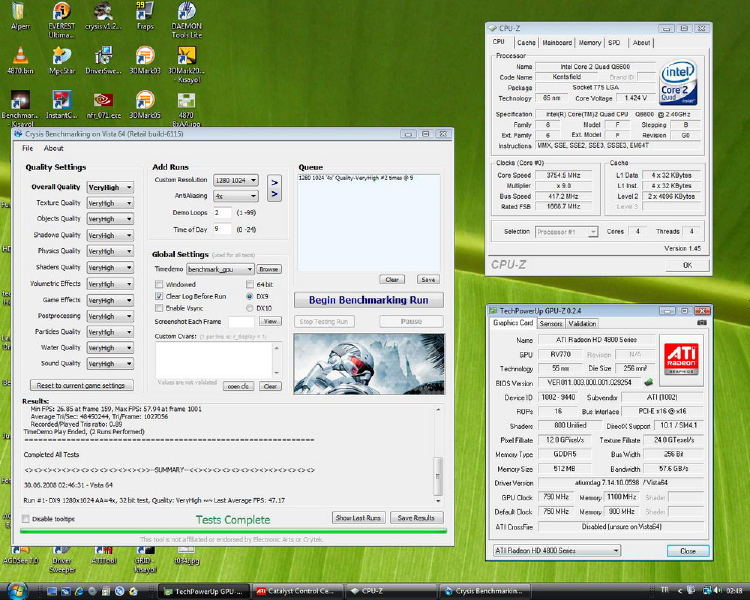Open CPU-Z Processor Selection dropdown
Image resolution: width=750 pixels, height=600 pixels.
click(x=566, y=232)
